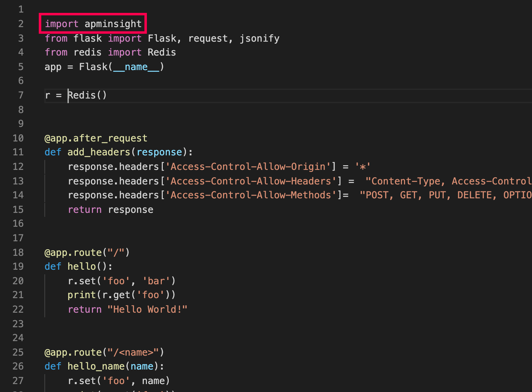The height and width of the screenshot is (392, 532).
Task: Click the 'hello' function definition on line 19
Action: (x=82, y=266)
